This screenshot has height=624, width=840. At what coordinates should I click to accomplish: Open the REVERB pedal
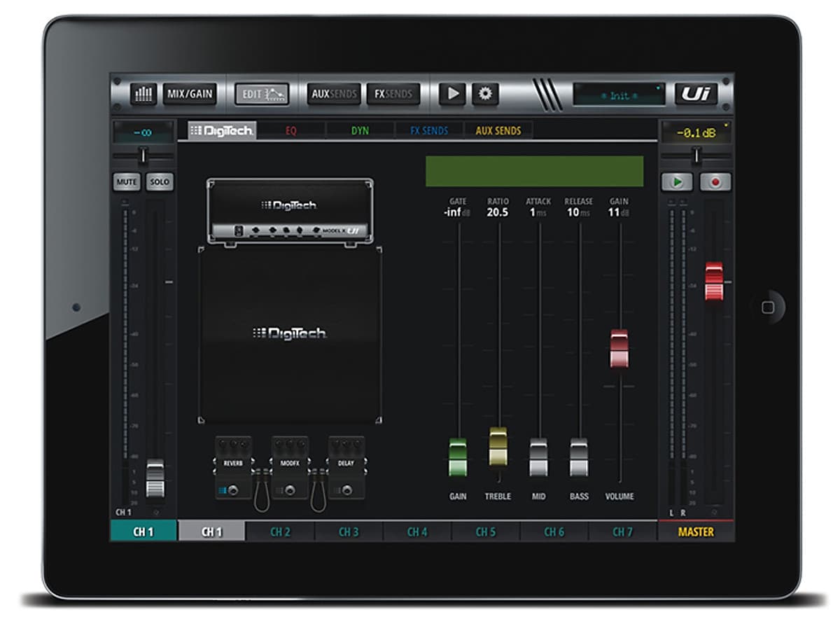234,467
